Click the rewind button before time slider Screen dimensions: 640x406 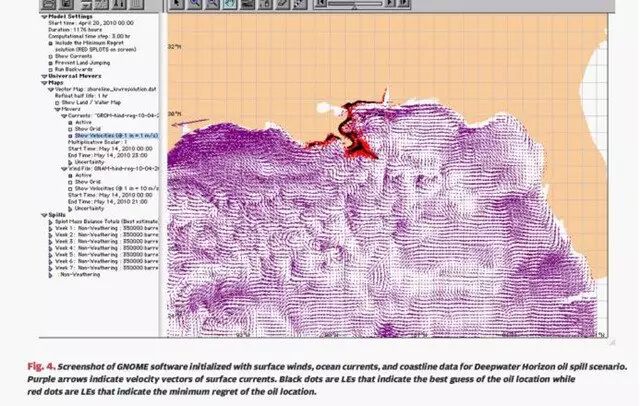coord(321,3)
